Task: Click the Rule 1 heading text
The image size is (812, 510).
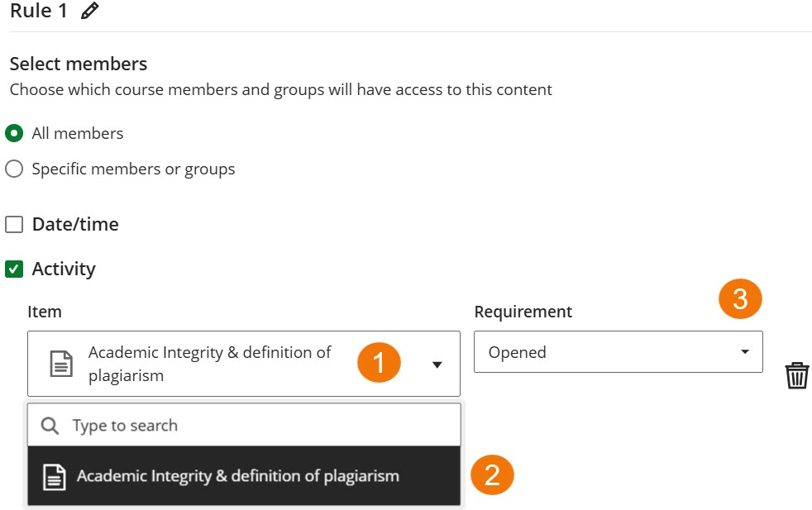Action: coord(41,11)
